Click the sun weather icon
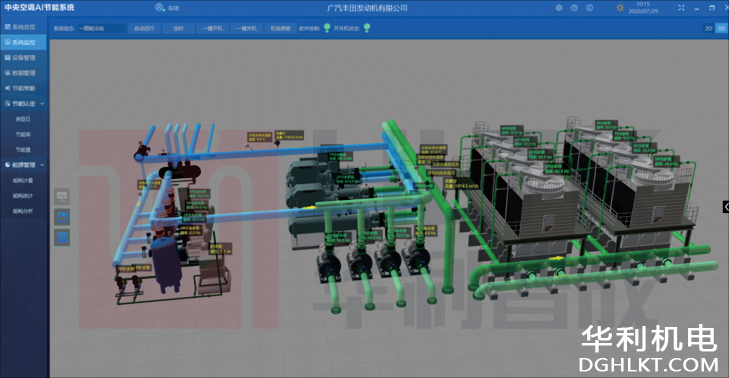Viewport: 729px width, 378px height. tap(620, 8)
